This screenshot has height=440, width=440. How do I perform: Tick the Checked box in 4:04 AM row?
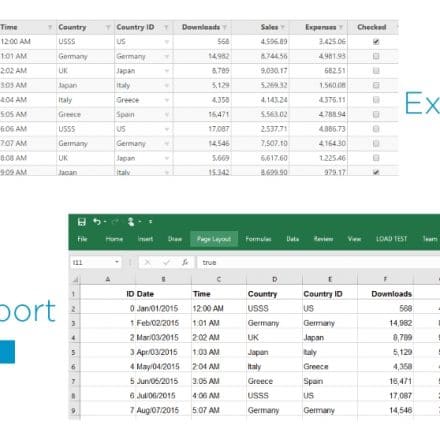coord(376,100)
